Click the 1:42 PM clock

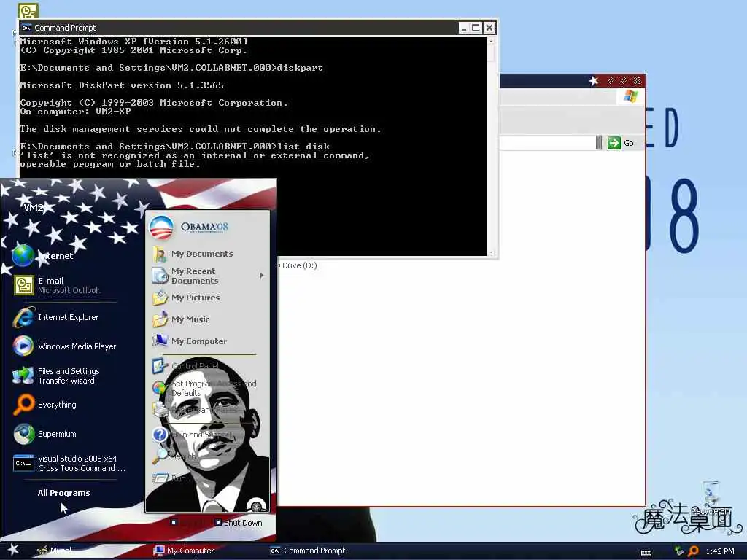(x=720, y=551)
